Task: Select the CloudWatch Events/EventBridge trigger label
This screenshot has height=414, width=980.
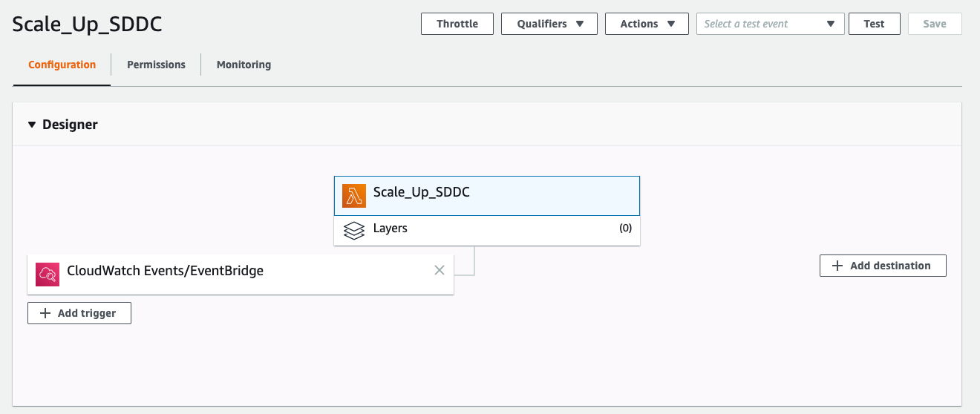Action: [x=165, y=271]
